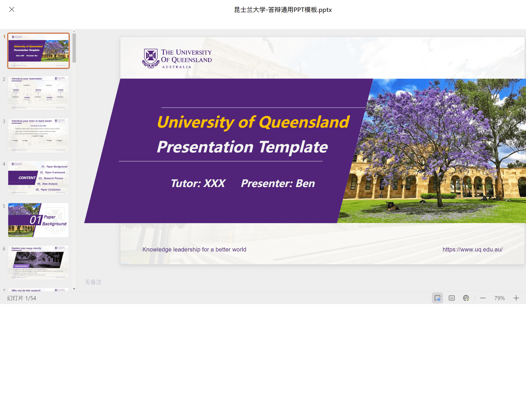Select slide 4 CONTENT thumbnail
The image size is (526, 420).
(39, 178)
